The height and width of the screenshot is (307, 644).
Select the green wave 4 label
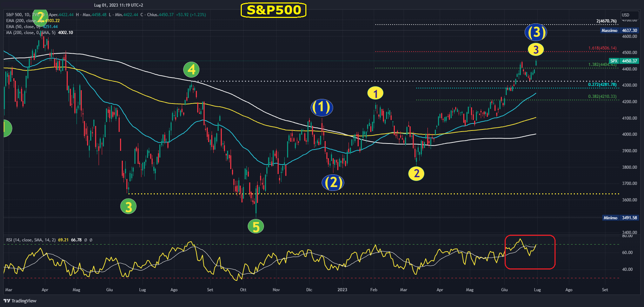pyautogui.click(x=191, y=70)
